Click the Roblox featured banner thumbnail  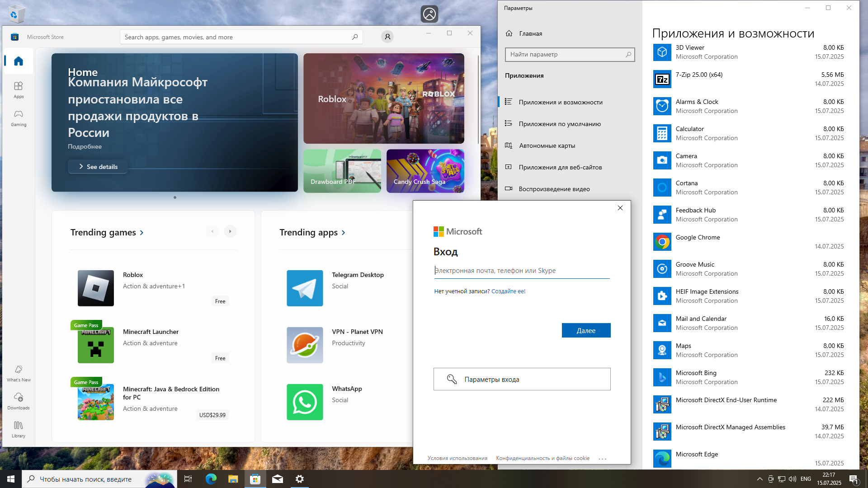[x=384, y=99]
